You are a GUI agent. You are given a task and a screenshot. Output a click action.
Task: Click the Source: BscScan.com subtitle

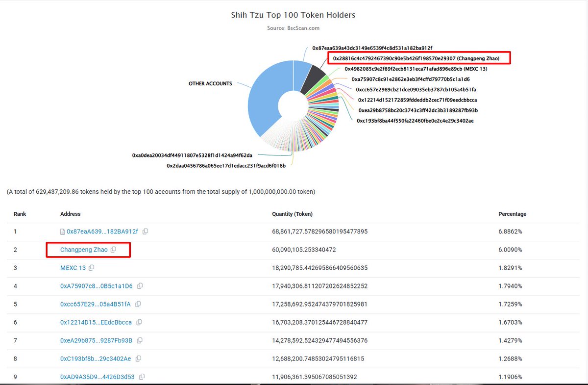pos(293,28)
